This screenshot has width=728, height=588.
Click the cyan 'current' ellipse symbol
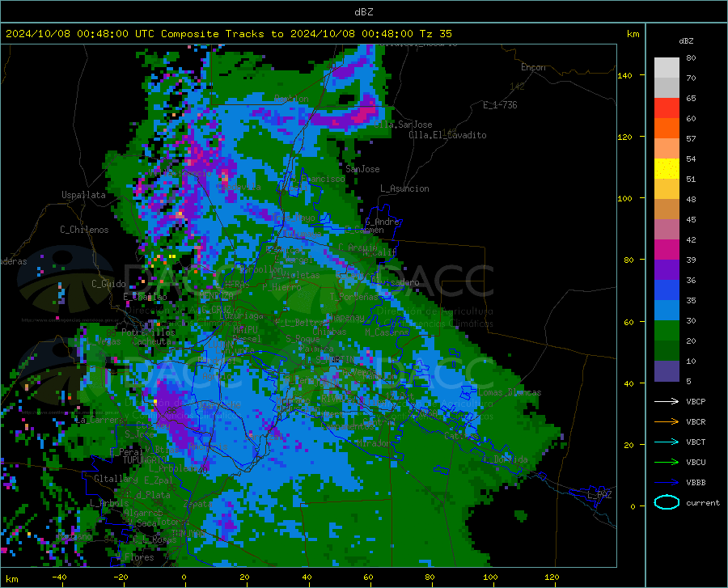(667, 502)
